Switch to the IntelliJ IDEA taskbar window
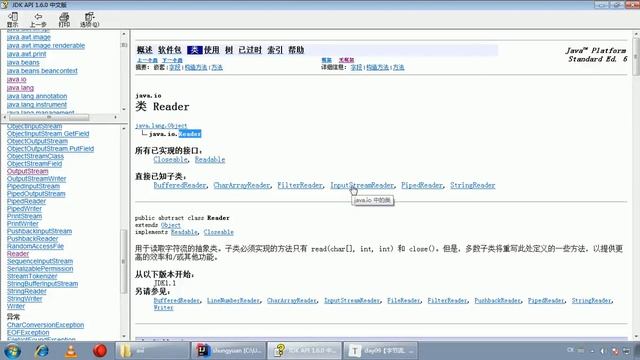The image size is (640, 360). click(229, 351)
